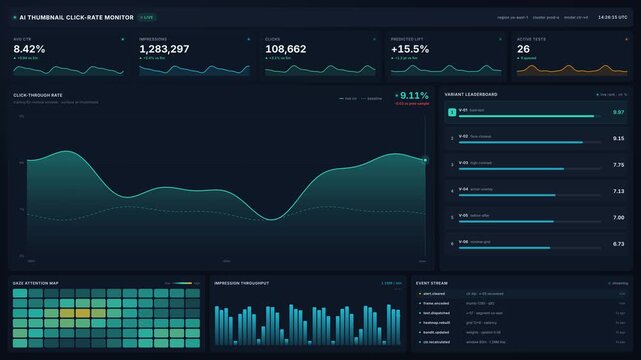Click the 9.15 score for V-02

click(619, 139)
